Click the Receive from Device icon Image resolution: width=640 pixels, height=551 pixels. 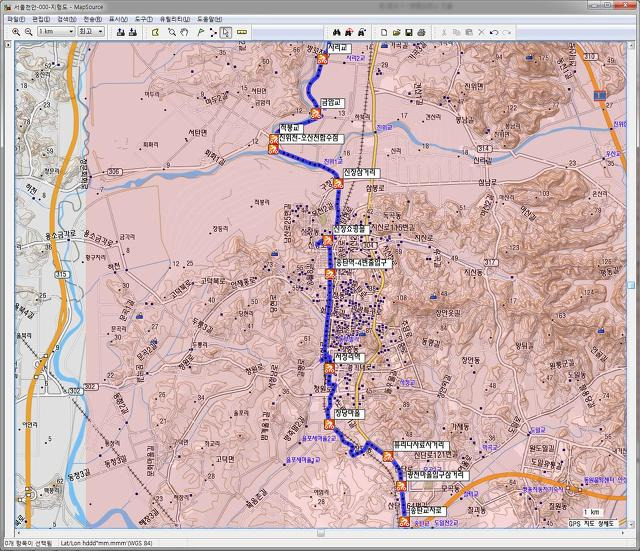coord(133,32)
